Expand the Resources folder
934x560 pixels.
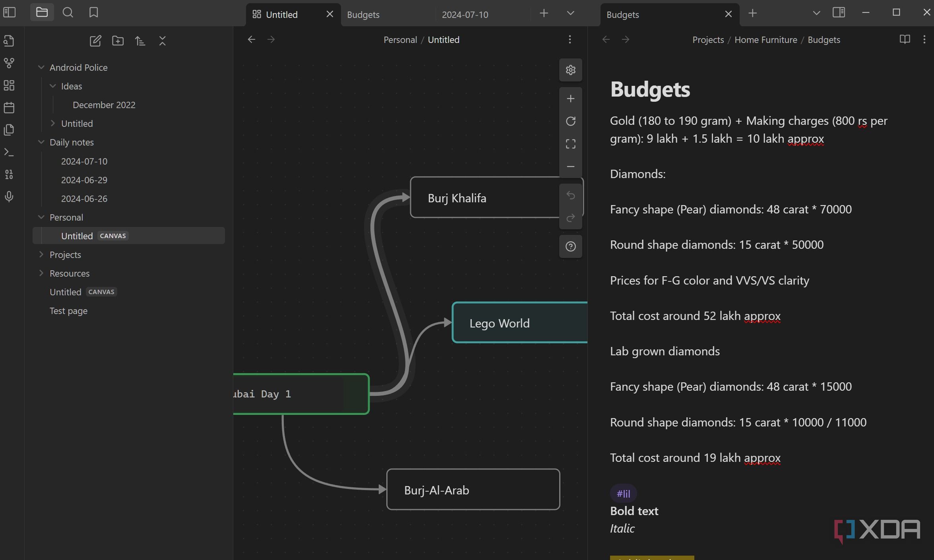click(x=41, y=273)
